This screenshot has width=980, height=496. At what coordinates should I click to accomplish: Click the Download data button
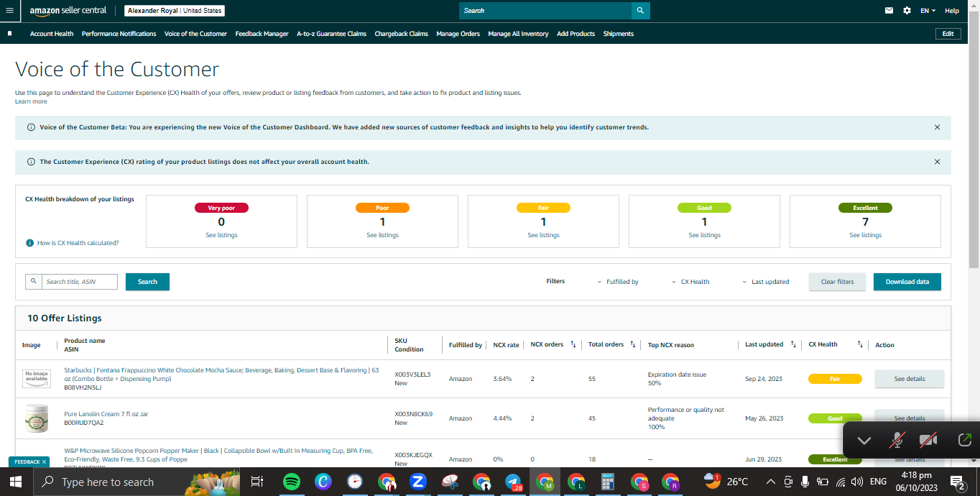907,282
